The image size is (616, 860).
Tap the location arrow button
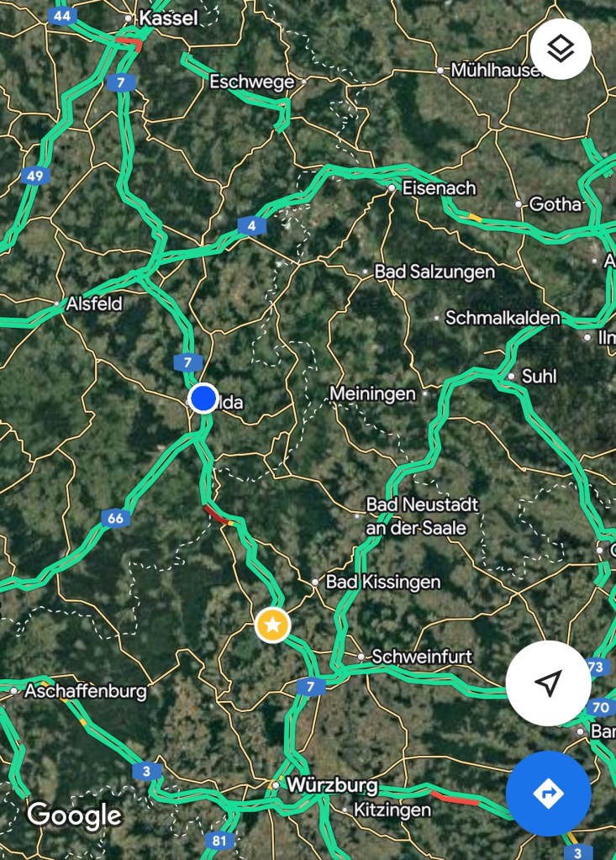[548, 683]
